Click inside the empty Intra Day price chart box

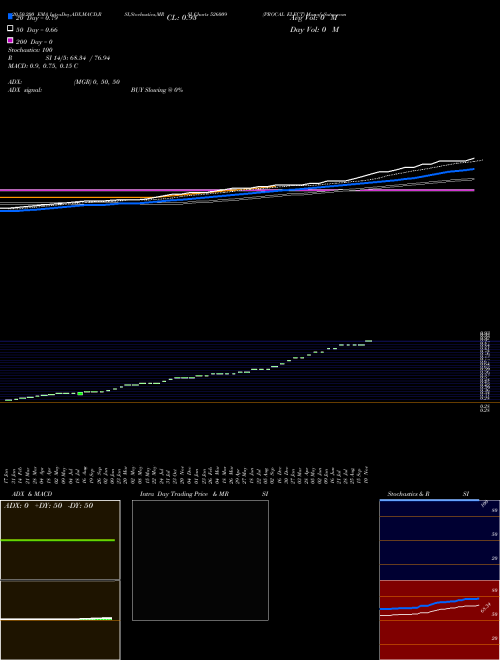pos(200,560)
